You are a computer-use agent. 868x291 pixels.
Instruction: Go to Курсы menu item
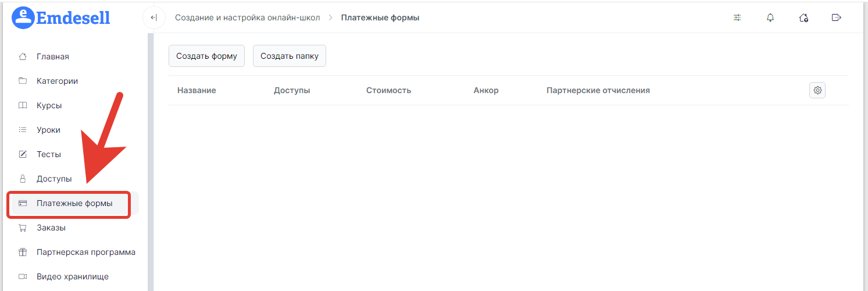[49, 105]
